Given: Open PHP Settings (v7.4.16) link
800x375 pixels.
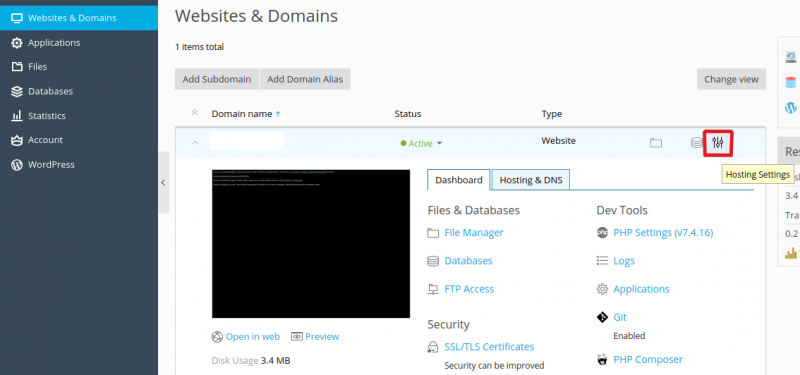Looking at the screenshot, I should pyautogui.click(x=663, y=233).
